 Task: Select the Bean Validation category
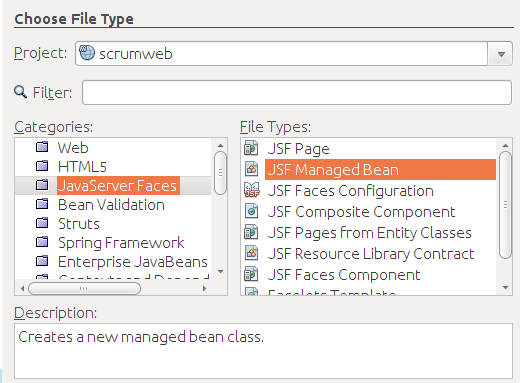pos(111,204)
